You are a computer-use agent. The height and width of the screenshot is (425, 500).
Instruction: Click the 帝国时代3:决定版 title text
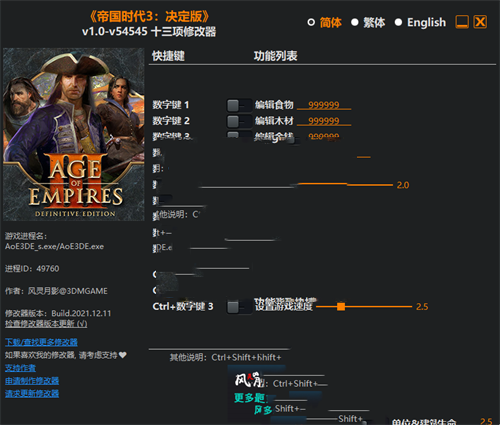click(149, 16)
